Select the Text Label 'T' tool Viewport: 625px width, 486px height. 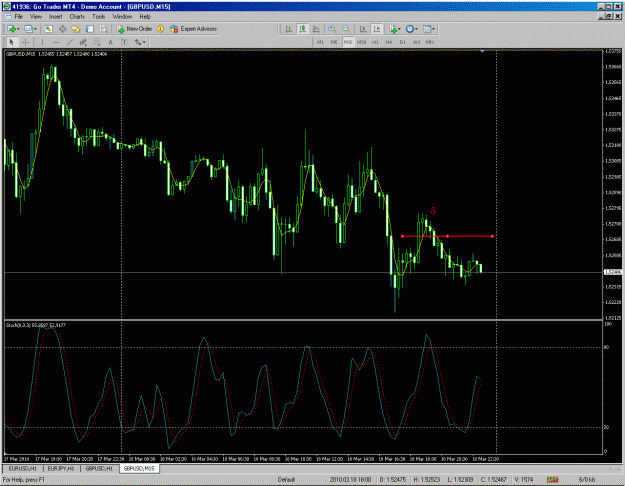(x=124, y=42)
